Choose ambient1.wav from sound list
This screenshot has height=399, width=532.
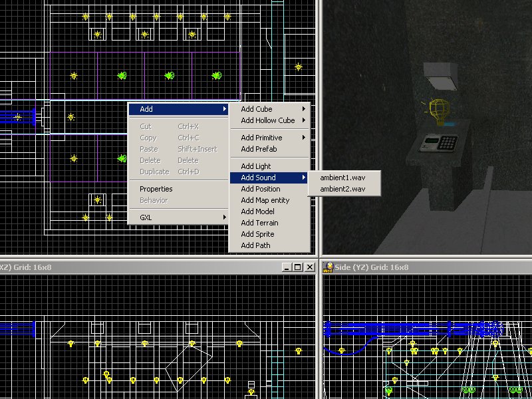[x=342, y=178]
